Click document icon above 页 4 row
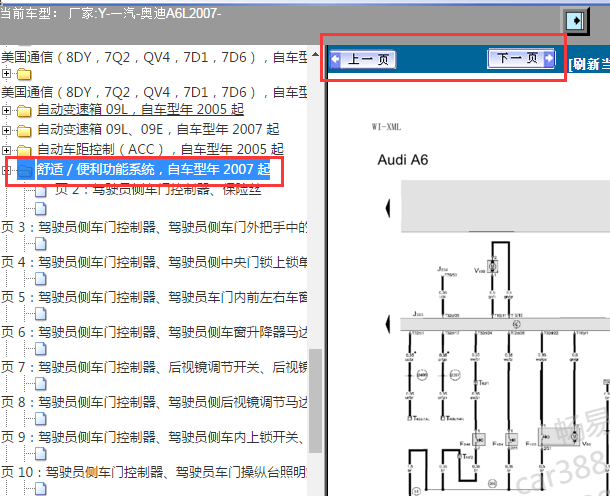610x496 pixels. point(40,244)
